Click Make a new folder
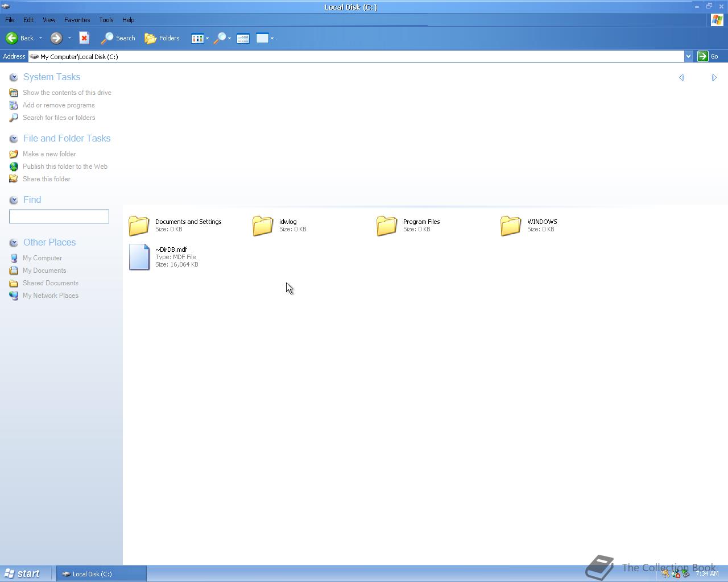The height and width of the screenshot is (582, 728). [49, 154]
